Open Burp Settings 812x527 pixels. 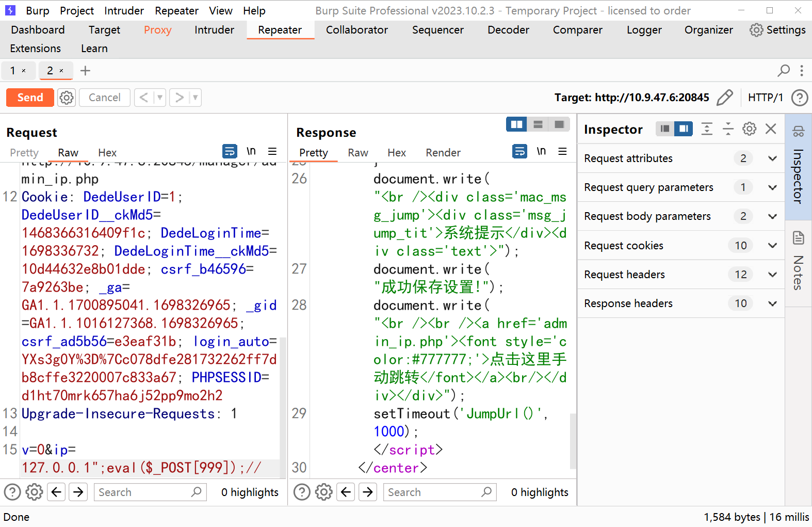[777, 30]
